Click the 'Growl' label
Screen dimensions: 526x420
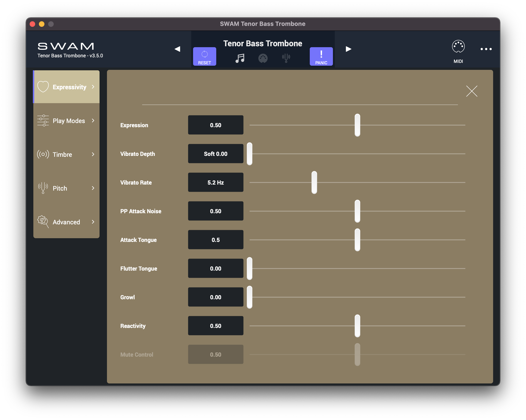(127, 297)
